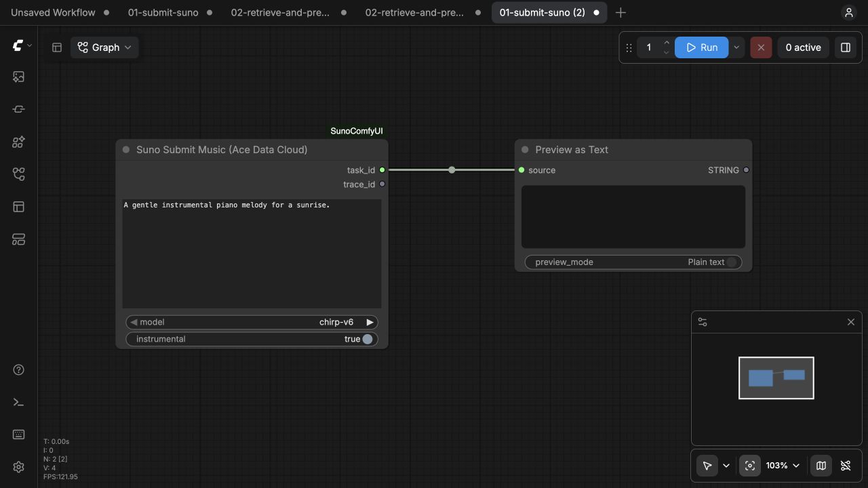Switch to Unsaved Workflow tab
Viewport: 868px width, 488px height.
click(61, 12)
